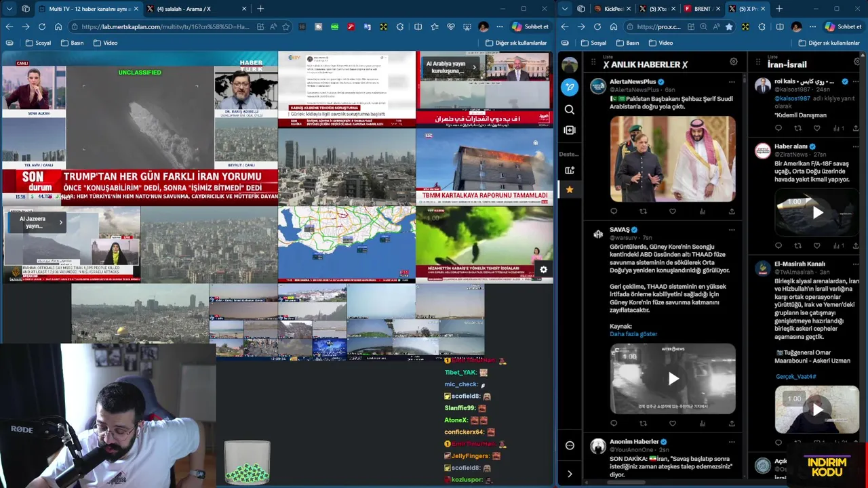Image resolution: width=868 pixels, height=488 pixels.
Task: Like the roi kais post
Action: pos(817,128)
